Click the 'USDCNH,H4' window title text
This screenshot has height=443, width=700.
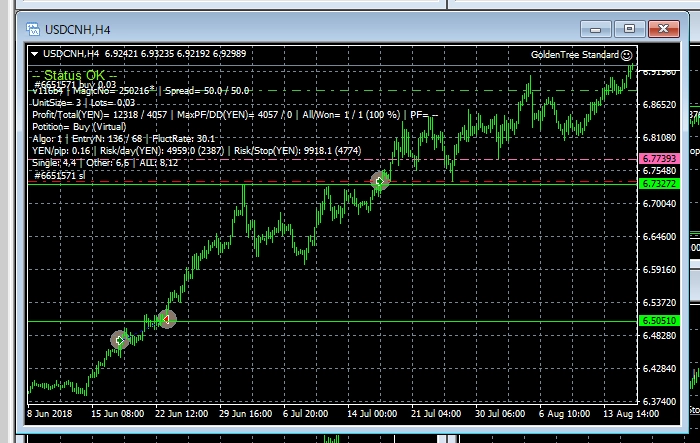[78, 29]
